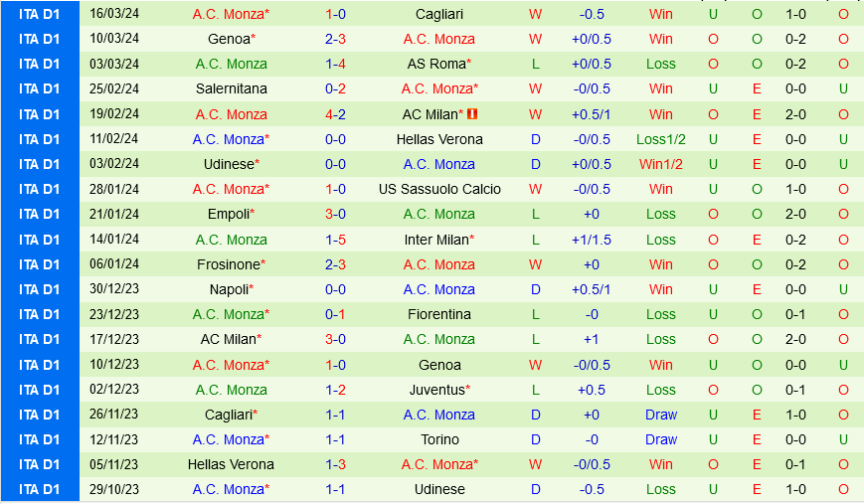This screenshot has height=504, width=864.
Task: Click Cagliari in the 16/03/24 match
Action: (x=439, y=14)
